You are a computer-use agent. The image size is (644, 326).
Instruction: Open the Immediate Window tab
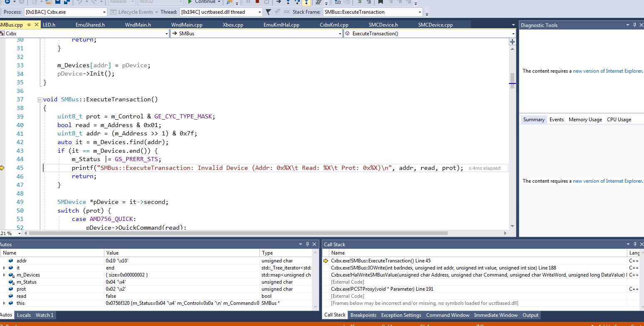pos(496,315)
